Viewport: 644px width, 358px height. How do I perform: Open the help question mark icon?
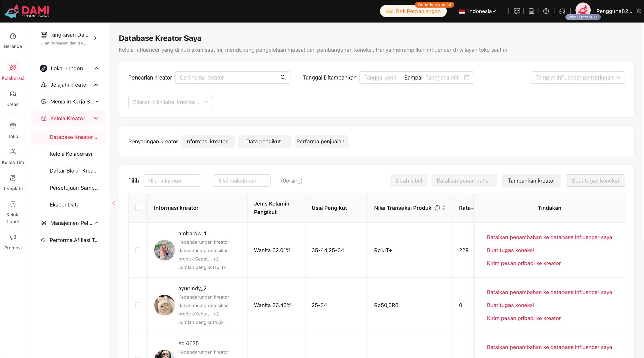point(546,11)
